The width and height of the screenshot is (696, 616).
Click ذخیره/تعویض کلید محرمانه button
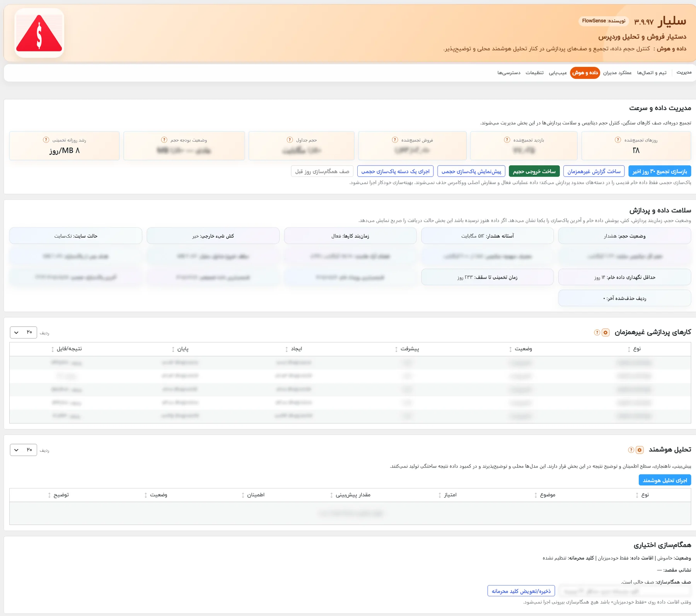(521, 591)
